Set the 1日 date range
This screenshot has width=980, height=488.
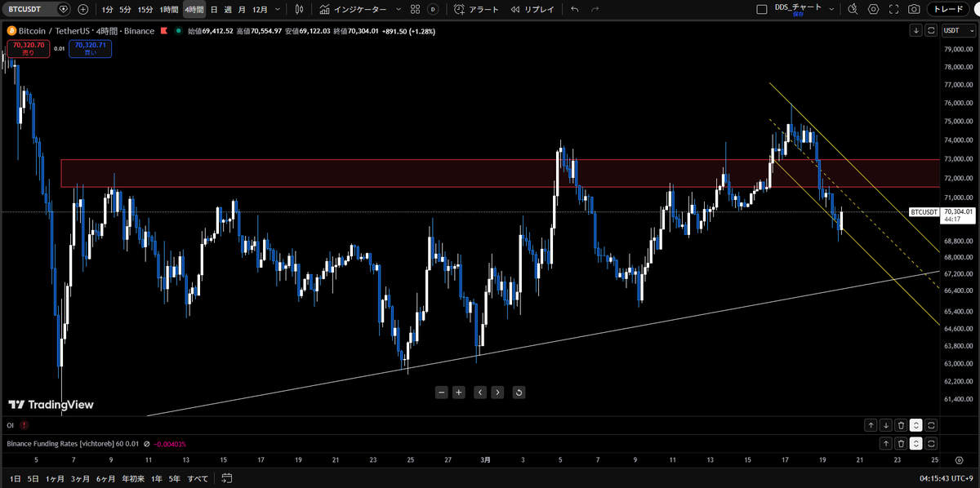tap(15, 478)
